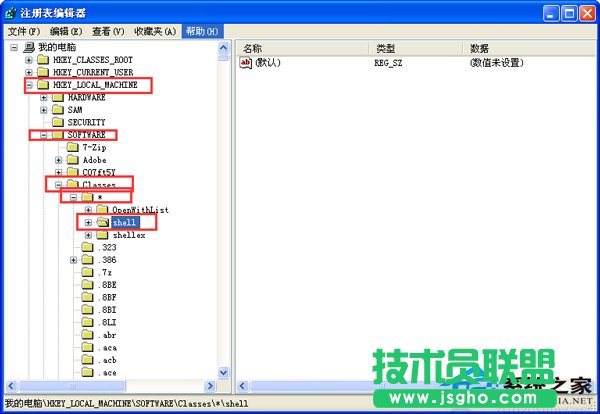Open the 编辑(E) menu

[x=66, y=31]
